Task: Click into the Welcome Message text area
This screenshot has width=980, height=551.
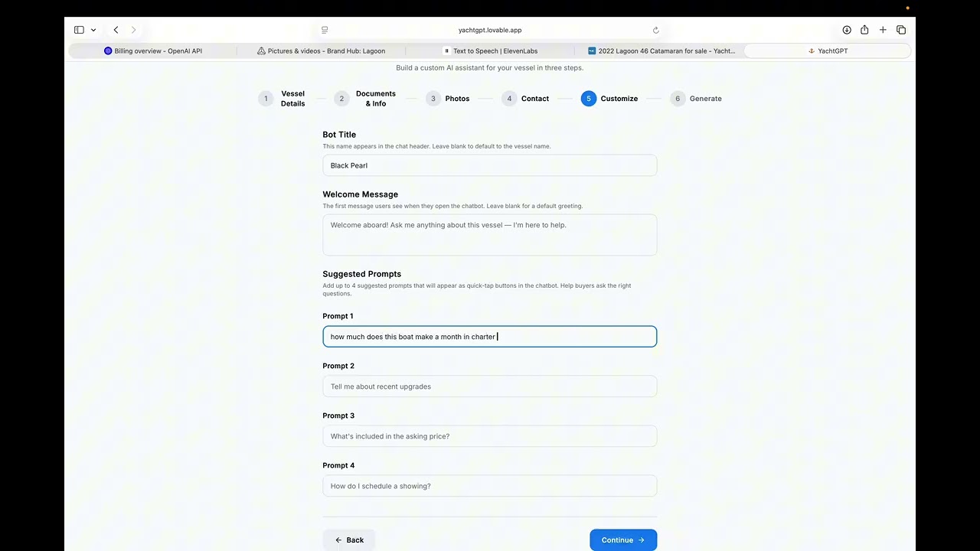Action: 490,234
